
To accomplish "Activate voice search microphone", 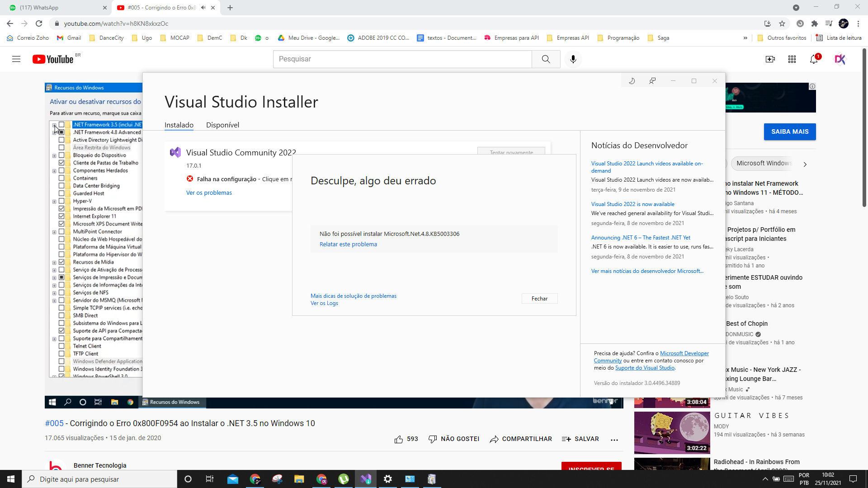I will [573, 59].
